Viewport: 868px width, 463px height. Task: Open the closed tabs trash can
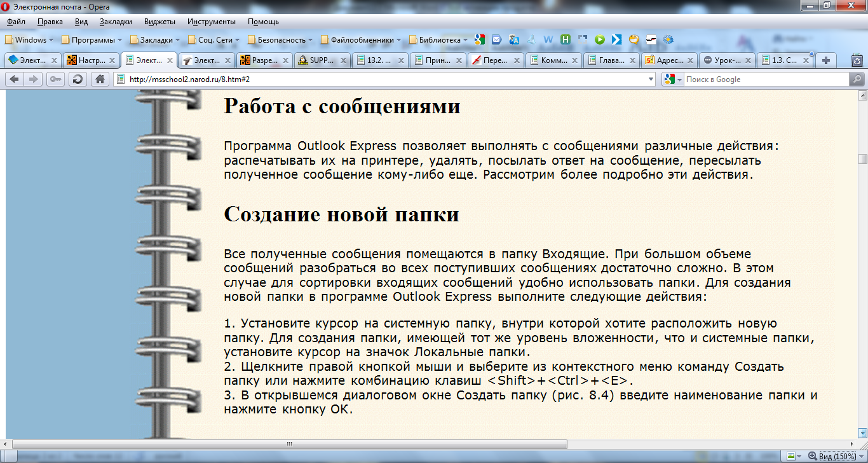(857, 60)
